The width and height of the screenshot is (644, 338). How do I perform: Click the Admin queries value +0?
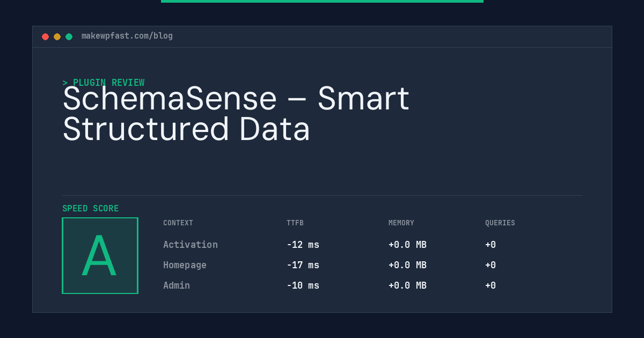coord(491,285)
